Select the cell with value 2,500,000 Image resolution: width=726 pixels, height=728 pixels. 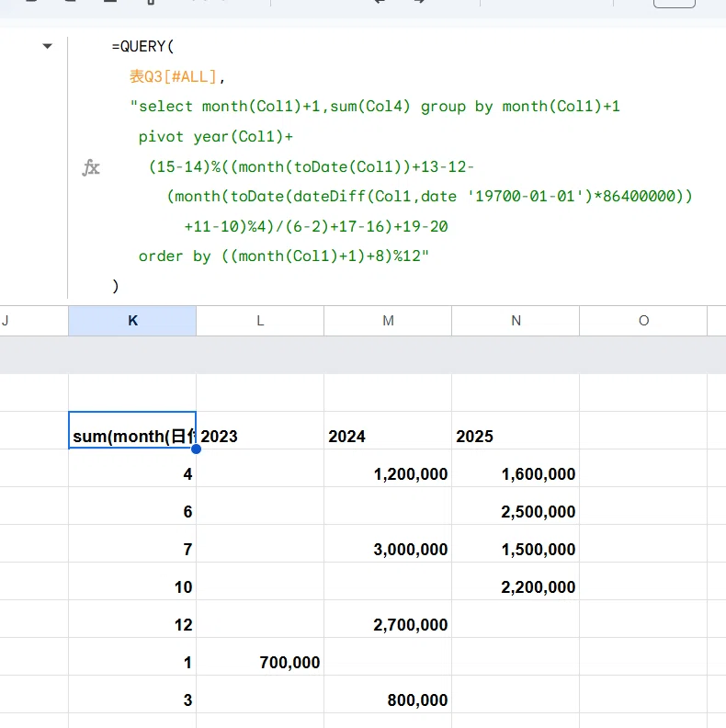coord(516,506)
